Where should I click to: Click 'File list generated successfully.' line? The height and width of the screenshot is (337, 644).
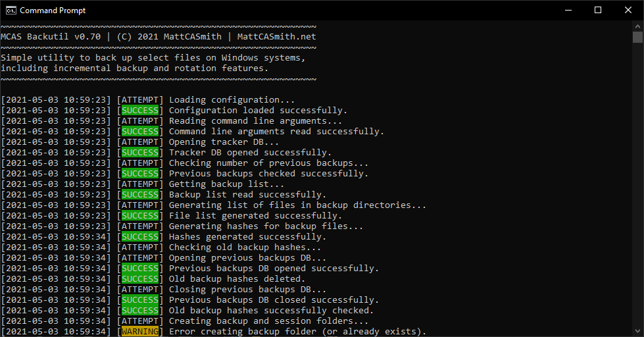coord(255,216)
